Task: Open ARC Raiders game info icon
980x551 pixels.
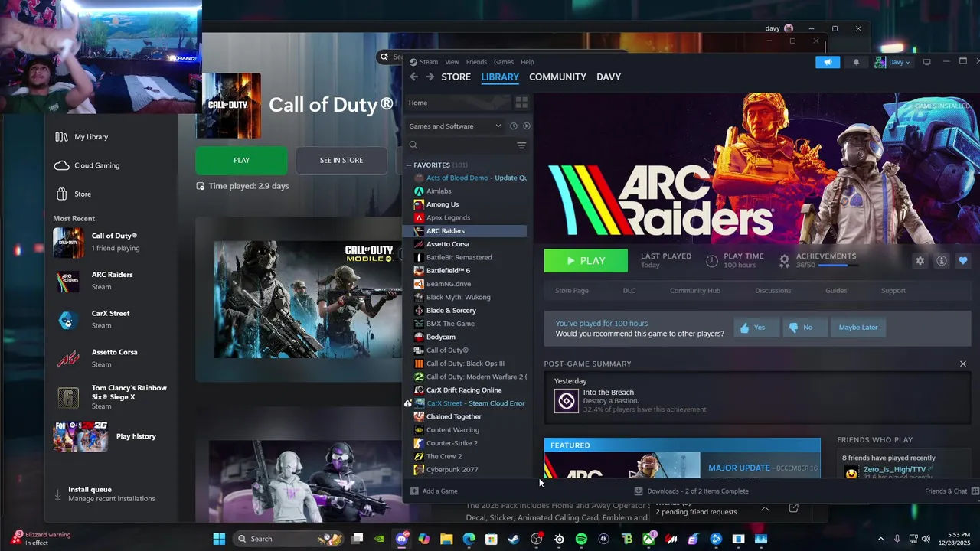Action: [941, 261]
